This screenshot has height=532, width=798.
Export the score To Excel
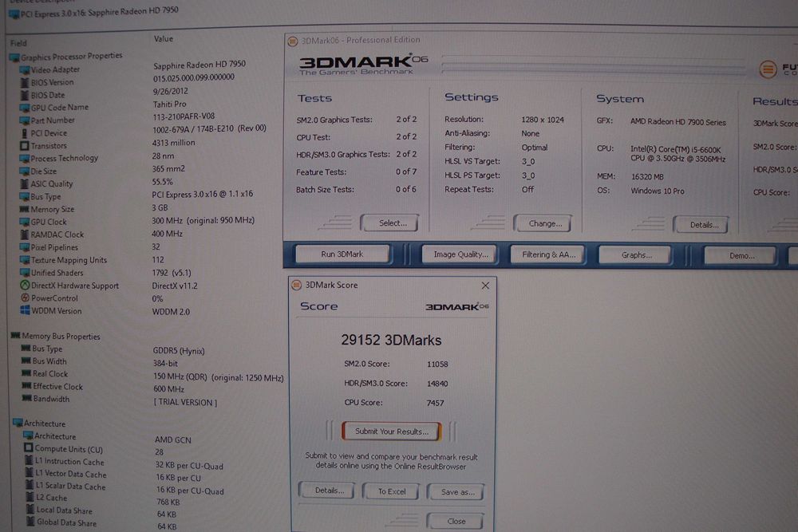(391, 491)
